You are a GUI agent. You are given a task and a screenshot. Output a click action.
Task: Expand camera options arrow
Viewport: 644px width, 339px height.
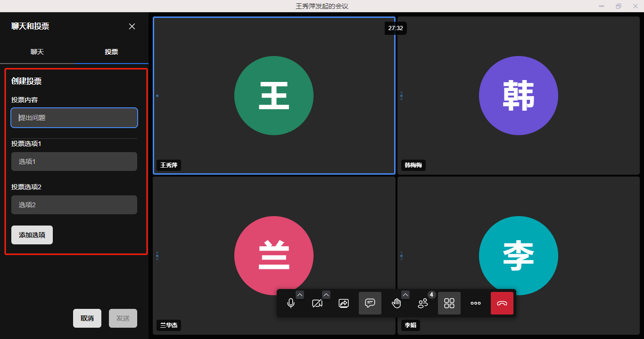pos(326,295)
